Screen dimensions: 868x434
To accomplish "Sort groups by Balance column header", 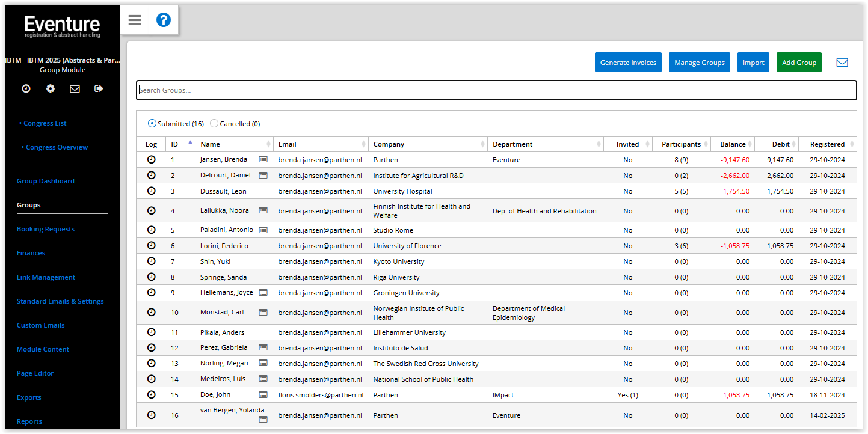I will 733,144.
